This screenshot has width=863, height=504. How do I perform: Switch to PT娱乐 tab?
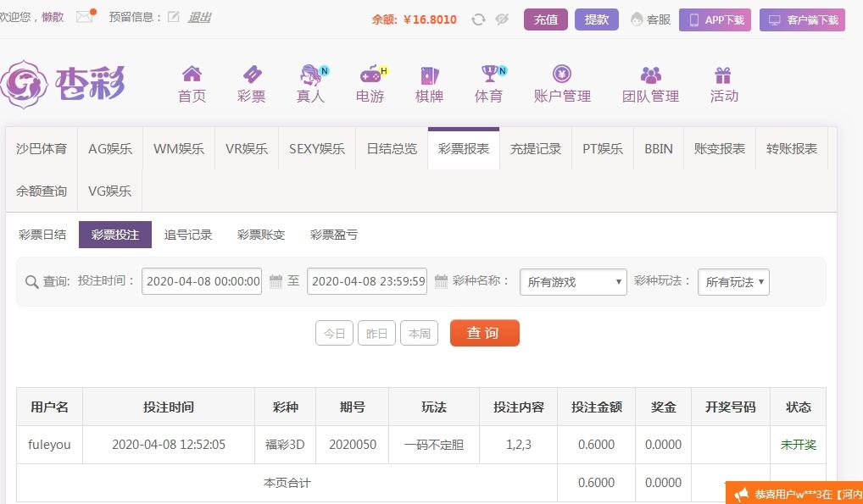[x=603, y=148]
